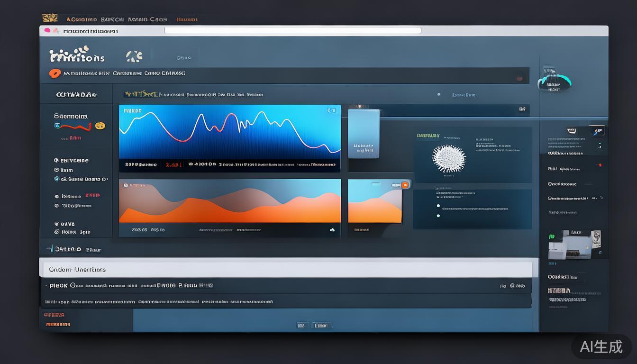Expand the PIeoK row in the bottom panel
Viewport: 637px width, 364px height.
point(59,286)
